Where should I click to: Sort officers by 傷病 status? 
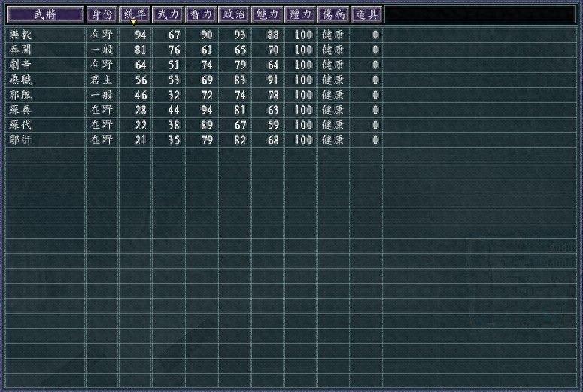point(333,14)
